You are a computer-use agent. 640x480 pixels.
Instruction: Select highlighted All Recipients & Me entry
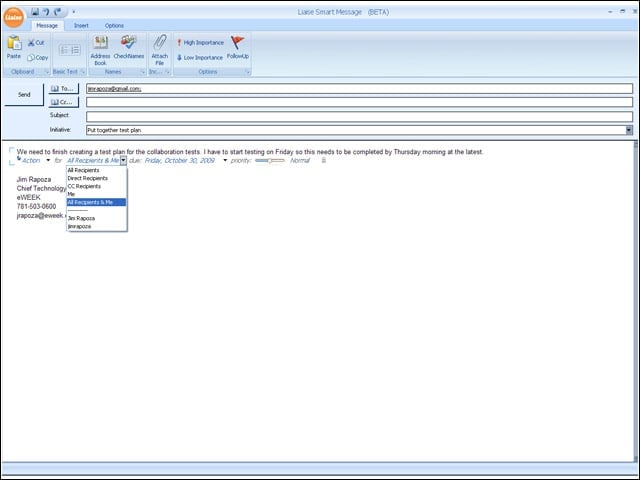(96, 202)
